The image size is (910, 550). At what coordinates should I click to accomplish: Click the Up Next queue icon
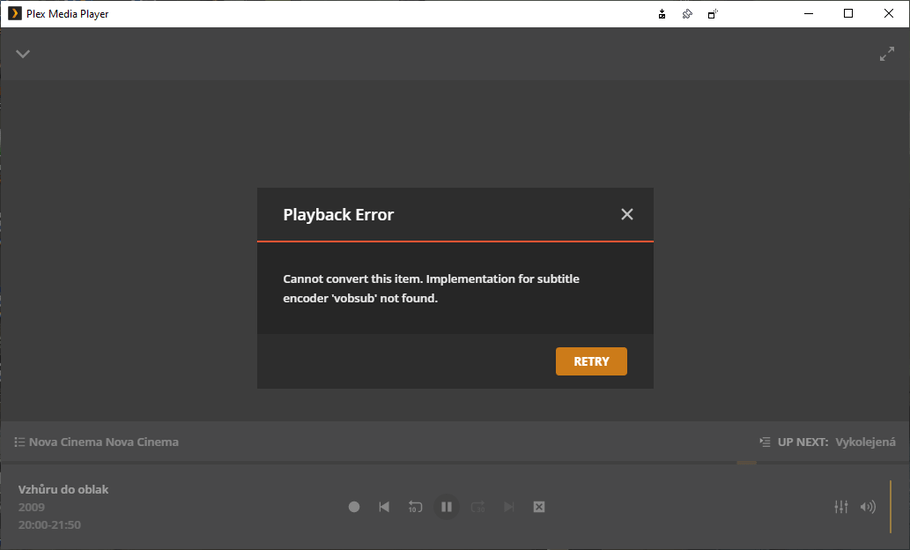[765, 442]
